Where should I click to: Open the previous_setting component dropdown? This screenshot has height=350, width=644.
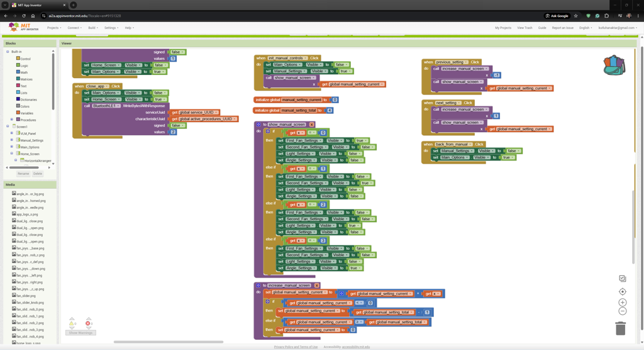pos(452,62)
